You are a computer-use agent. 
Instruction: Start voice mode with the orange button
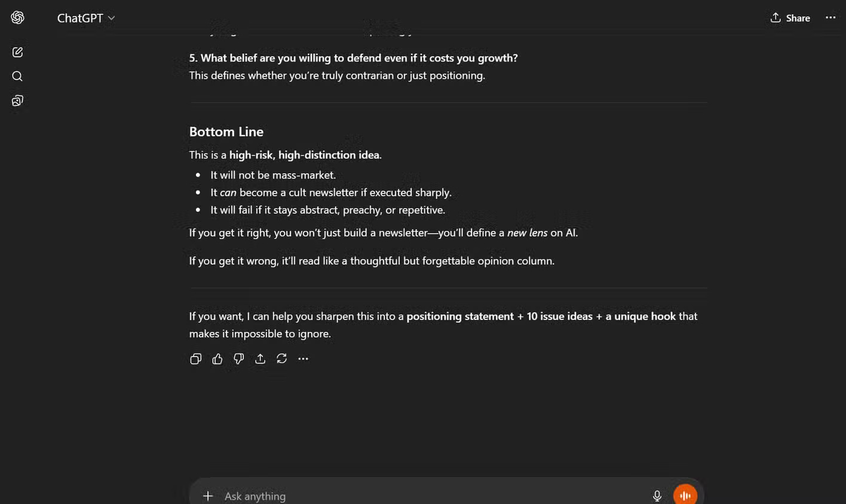[685, 495]
